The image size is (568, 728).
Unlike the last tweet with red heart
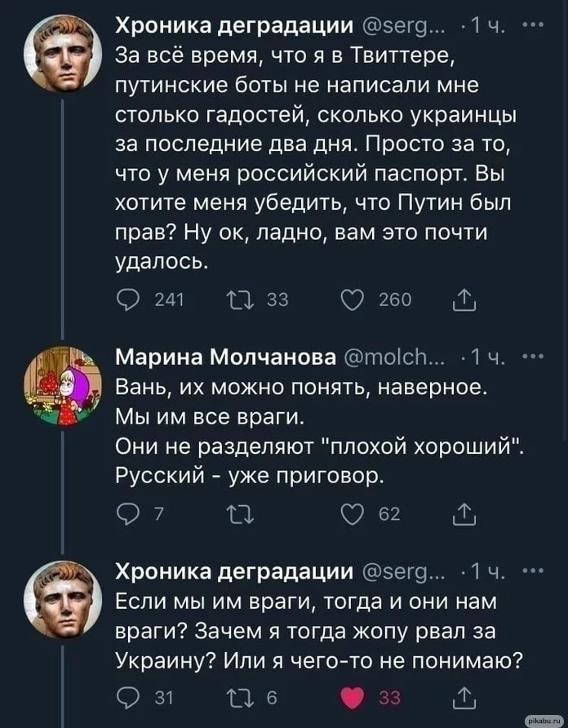click(x=353, y=698)
